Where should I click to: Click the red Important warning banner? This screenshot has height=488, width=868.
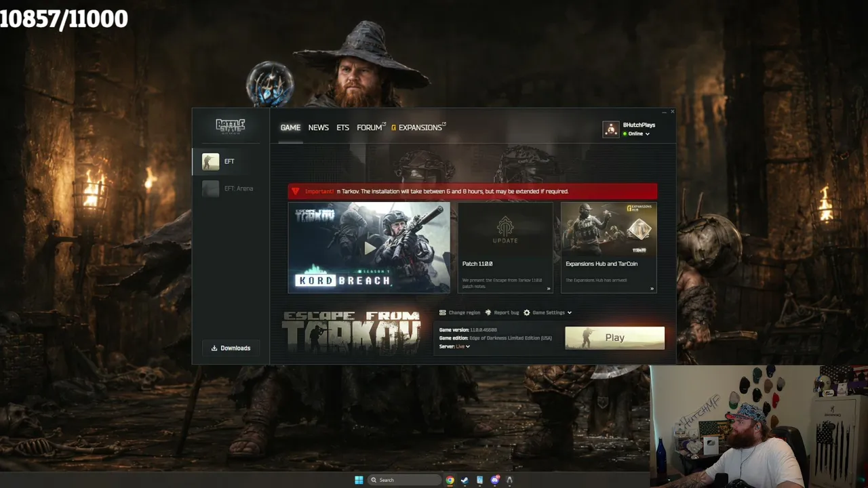point(473,191)
